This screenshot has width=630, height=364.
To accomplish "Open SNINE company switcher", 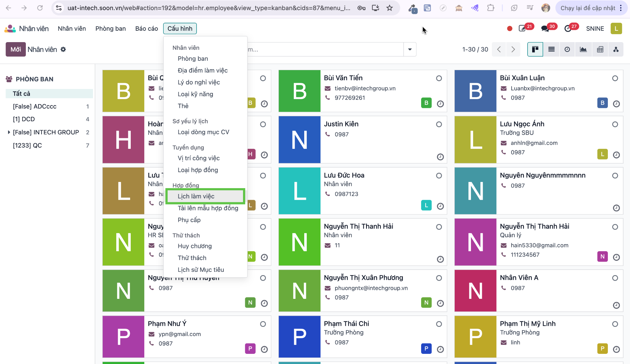I will point(595,29).
